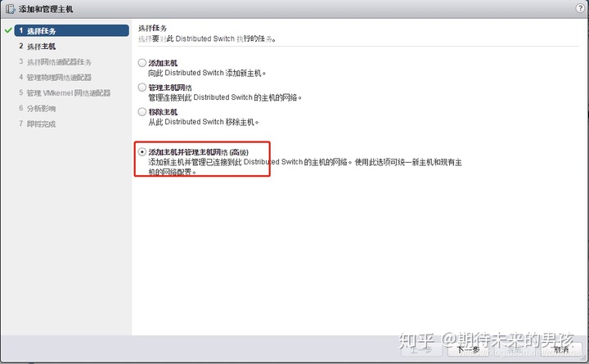589x364 pixels.
Task: Open step 5 管理 VMkernel 网络适配器
Action: [x=65, y=92]
